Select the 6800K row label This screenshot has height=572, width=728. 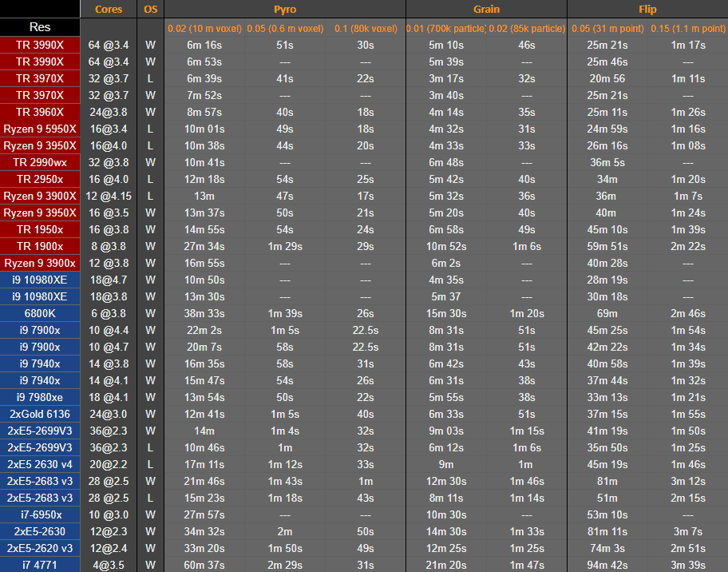(x=40, y=313)
